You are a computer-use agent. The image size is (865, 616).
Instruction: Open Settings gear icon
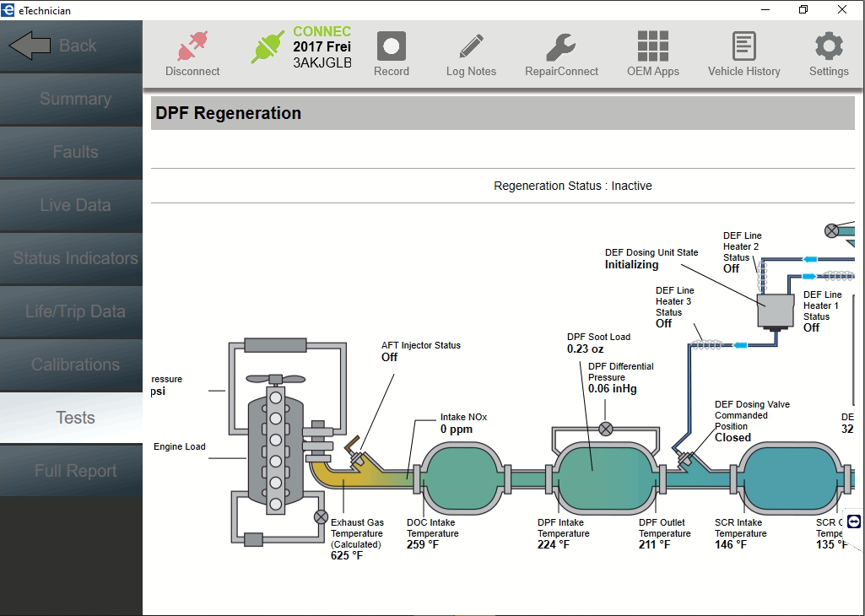coord(829,46)
